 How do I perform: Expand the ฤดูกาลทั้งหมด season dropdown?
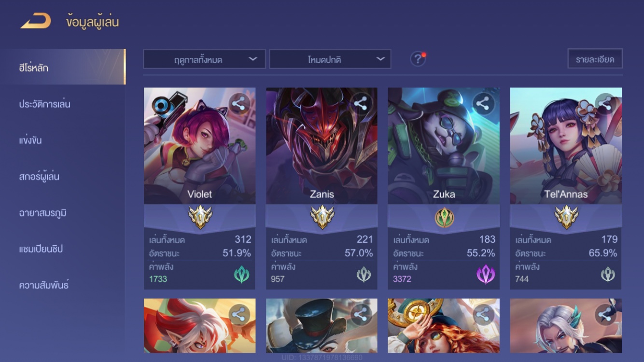[x=204, y=59]
